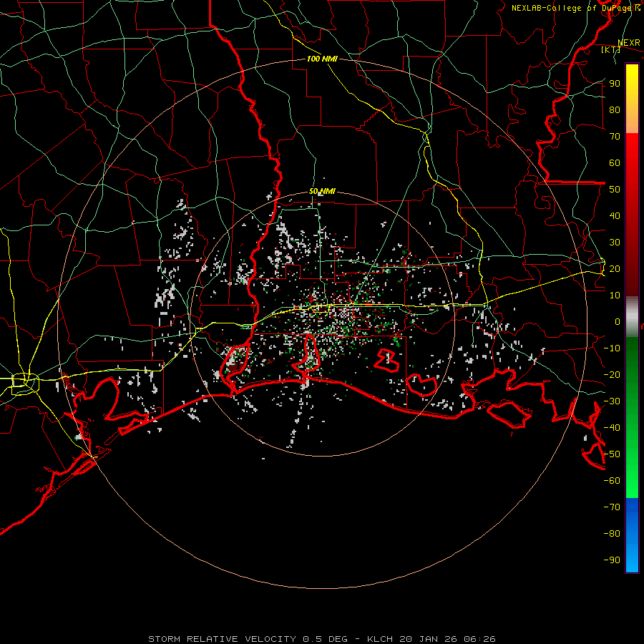Pick the bright red 60 kt color on the scale
This screenshot has height=644, width=644.
pyautogui.click(x=632, y=162)
